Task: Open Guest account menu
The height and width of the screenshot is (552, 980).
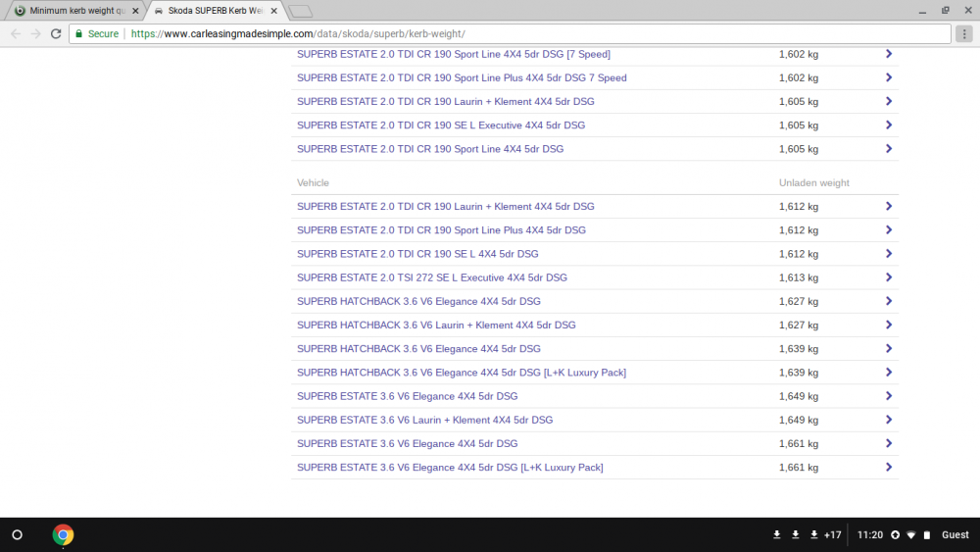Action: pyautogui.click(x=955, y=534)
